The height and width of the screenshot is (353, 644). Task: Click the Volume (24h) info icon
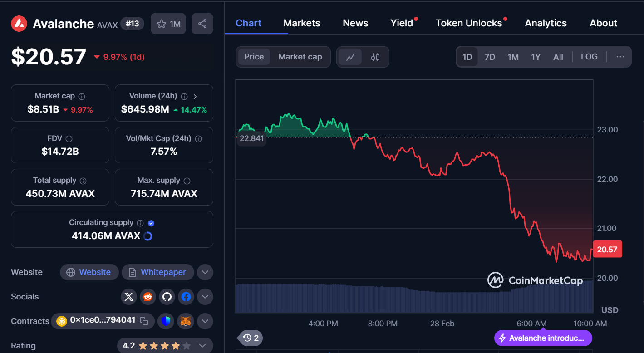184,96
